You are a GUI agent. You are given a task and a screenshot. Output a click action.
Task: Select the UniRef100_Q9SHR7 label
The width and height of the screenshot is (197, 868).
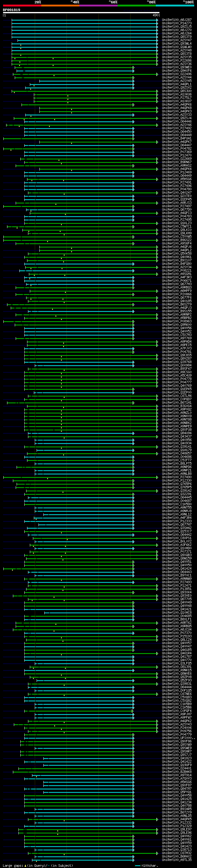click(x=177, y=752)
